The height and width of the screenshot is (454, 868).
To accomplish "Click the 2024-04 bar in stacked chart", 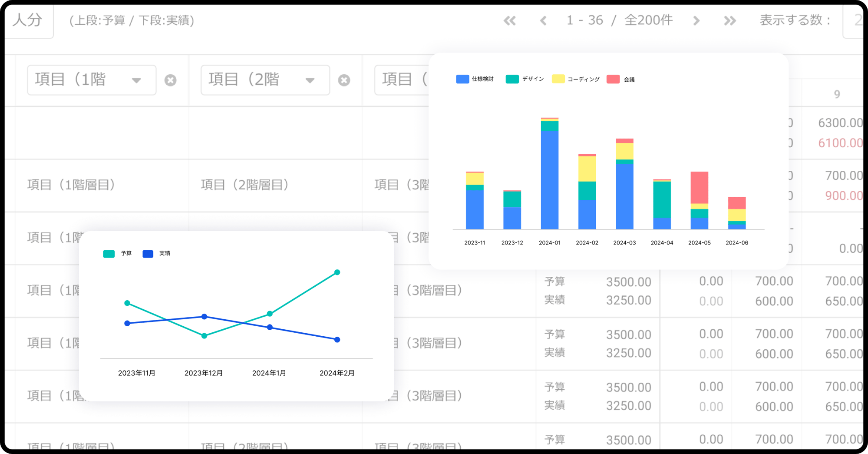I will click(662, 204).
